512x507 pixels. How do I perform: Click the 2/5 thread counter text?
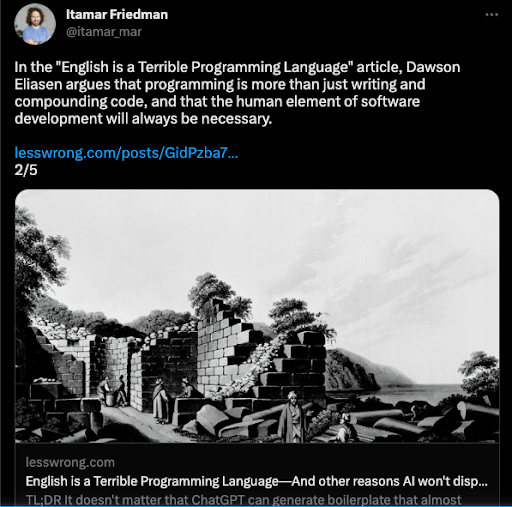26,170
